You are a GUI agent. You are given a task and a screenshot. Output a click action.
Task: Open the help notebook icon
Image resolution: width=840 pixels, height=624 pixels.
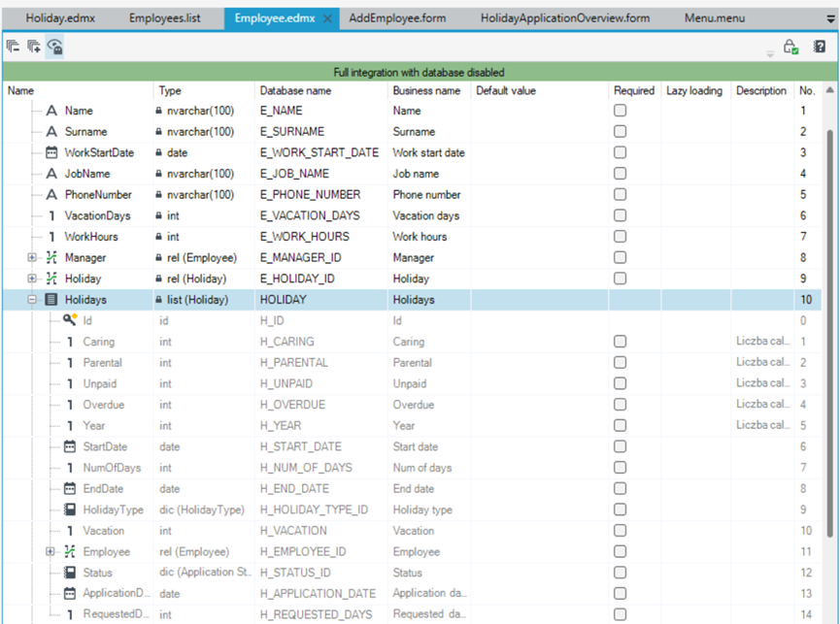click(x=820, y=47)
